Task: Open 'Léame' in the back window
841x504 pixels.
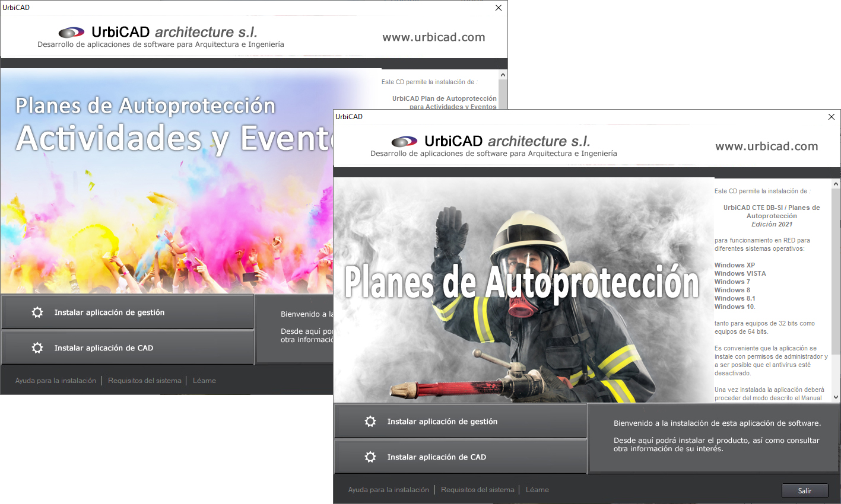Action: [x=204, y=381]
